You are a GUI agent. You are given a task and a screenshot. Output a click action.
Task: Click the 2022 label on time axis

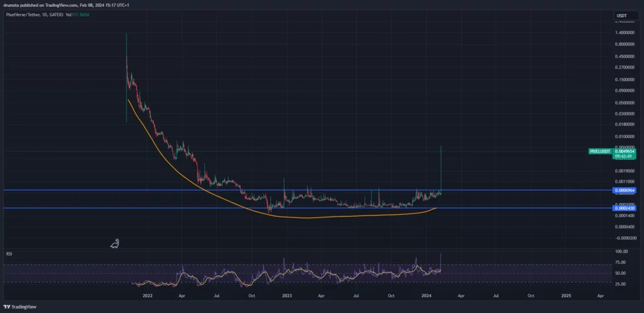click(147, 295)
